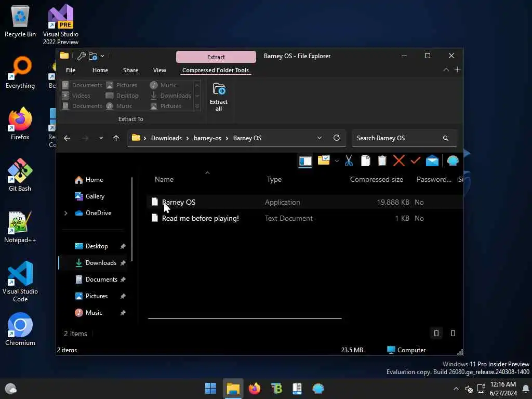Click the New folder icon in title bar

(x=93, y=56)
